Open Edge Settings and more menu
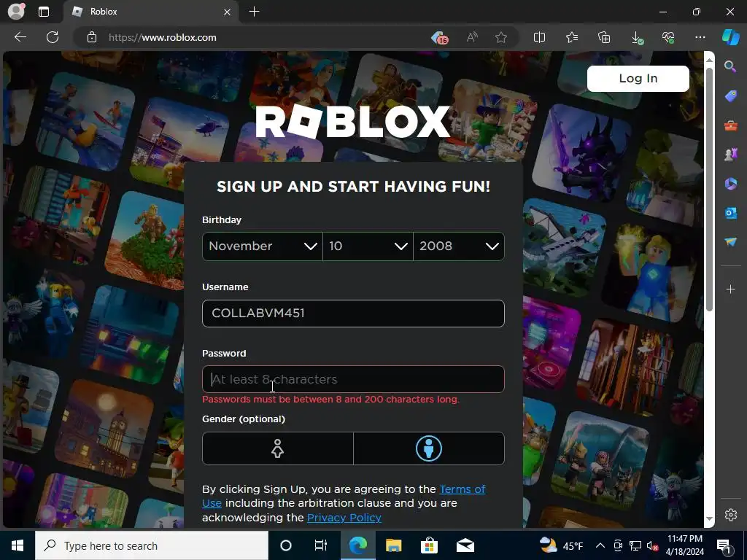Image resolution: width=747 pixels, height=560 pixels. 700,37
